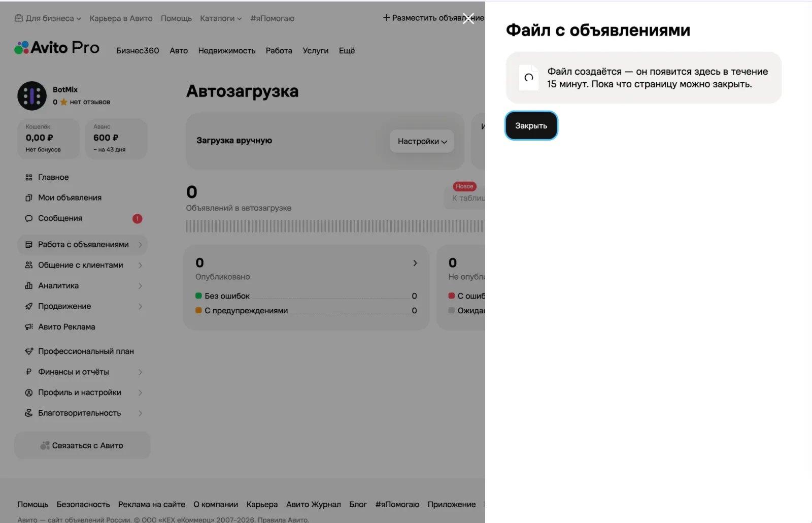
Task: Expand Работа с объявлениями chevron
Action: click(141, 245)
